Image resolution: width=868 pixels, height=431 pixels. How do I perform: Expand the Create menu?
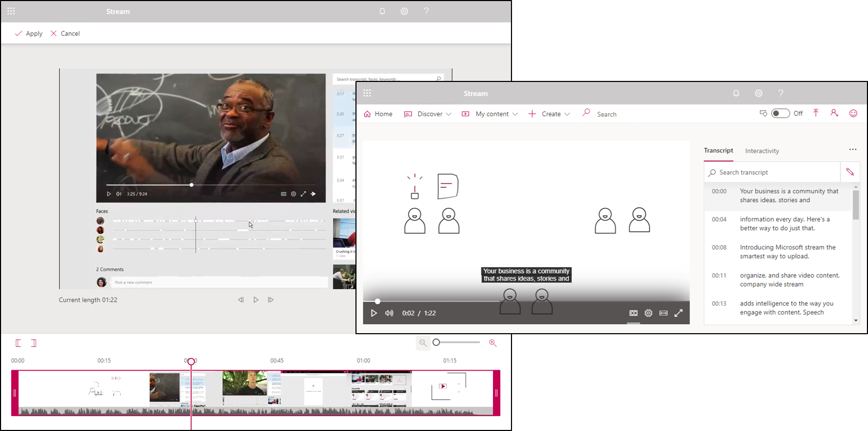tap(549, 114)
